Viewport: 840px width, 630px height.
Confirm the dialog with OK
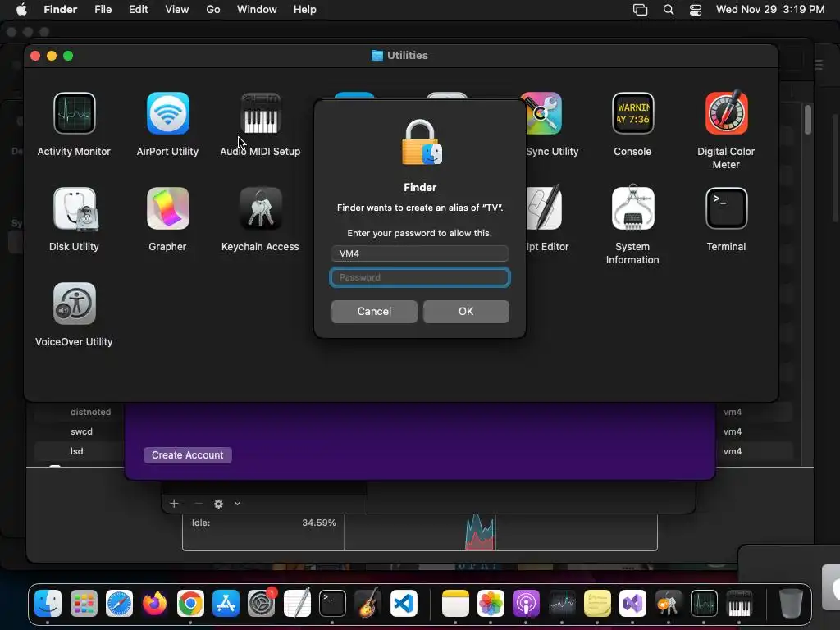pos(466,311)
